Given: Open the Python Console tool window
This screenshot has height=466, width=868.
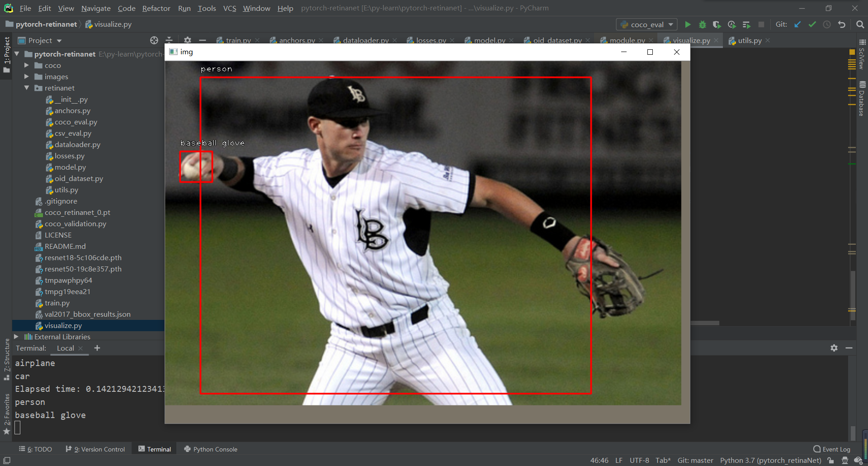Looking at the screenshot, I should pos(211,449).
